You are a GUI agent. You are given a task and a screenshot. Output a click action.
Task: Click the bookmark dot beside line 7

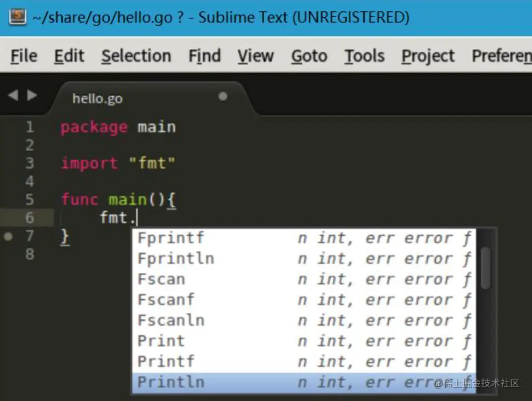(8, 236)
